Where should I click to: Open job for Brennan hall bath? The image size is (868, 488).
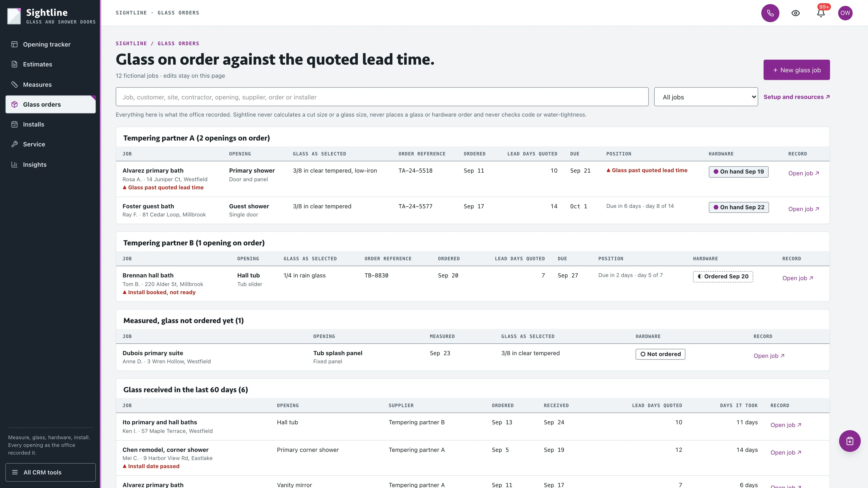[x=797, y=278]
